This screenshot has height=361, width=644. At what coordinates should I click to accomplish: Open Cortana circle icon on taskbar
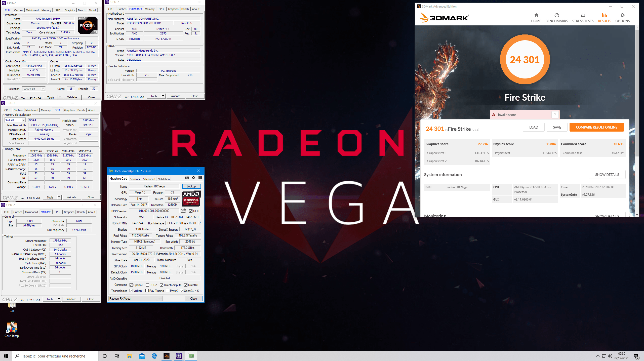(x=105, y=356)
